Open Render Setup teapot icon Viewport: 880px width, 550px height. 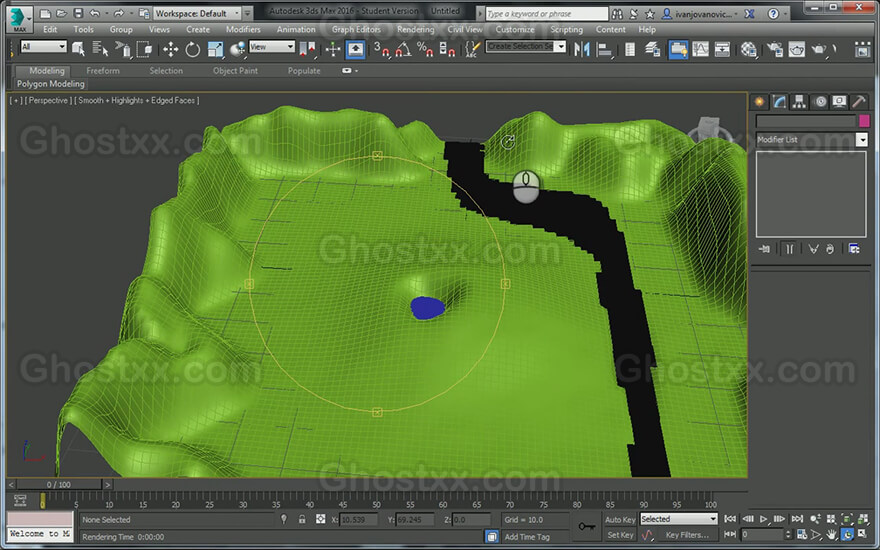[x=775, y=49]
